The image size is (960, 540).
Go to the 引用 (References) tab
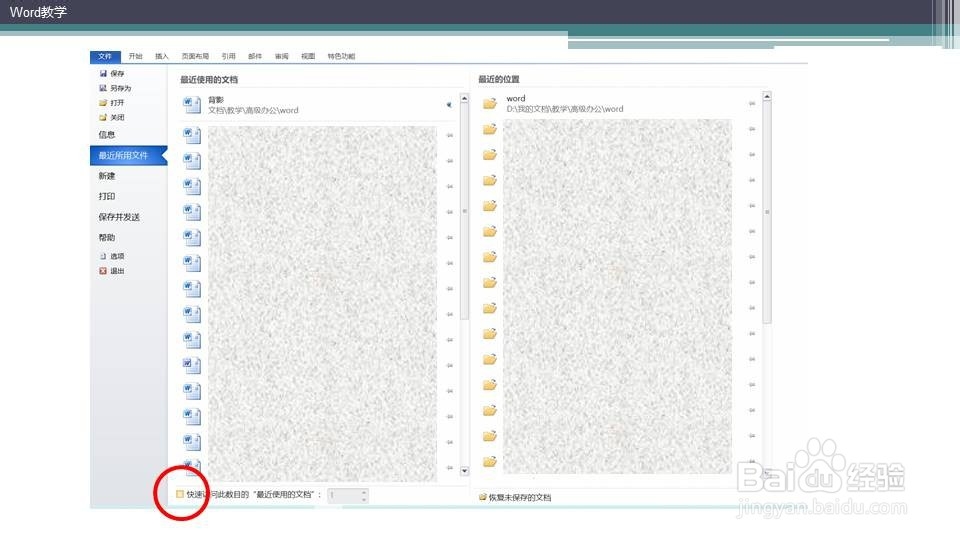pos(228,56)
